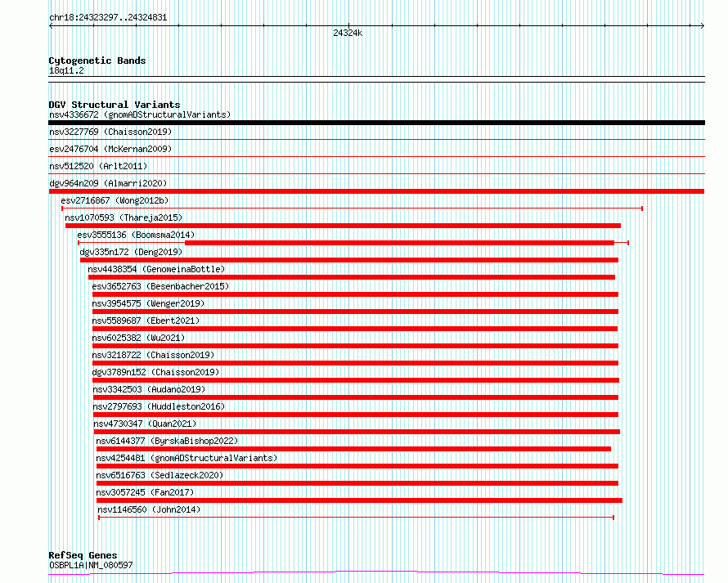
Task: Open variant nsv4438354 (GenomeinaBottle)
Action: click(x=156, y=269)
